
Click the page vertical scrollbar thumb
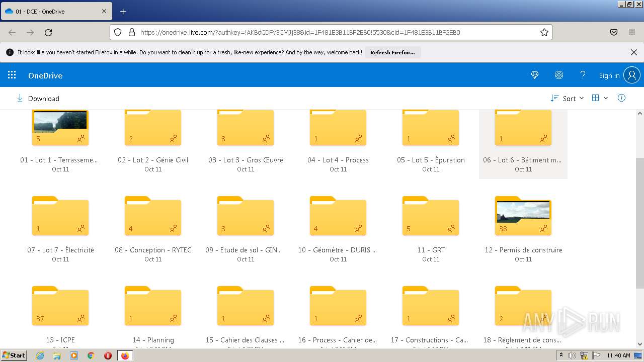[639, 223]
